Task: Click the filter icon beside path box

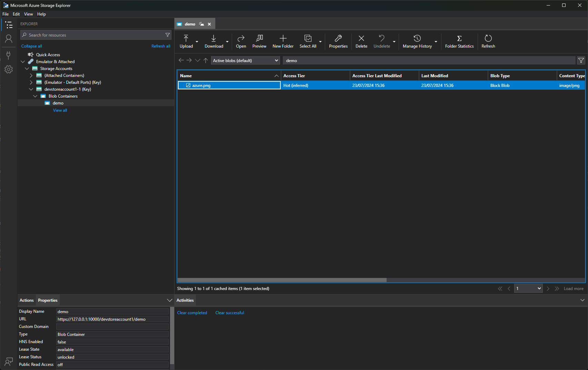Action: [x=581, y=60]
